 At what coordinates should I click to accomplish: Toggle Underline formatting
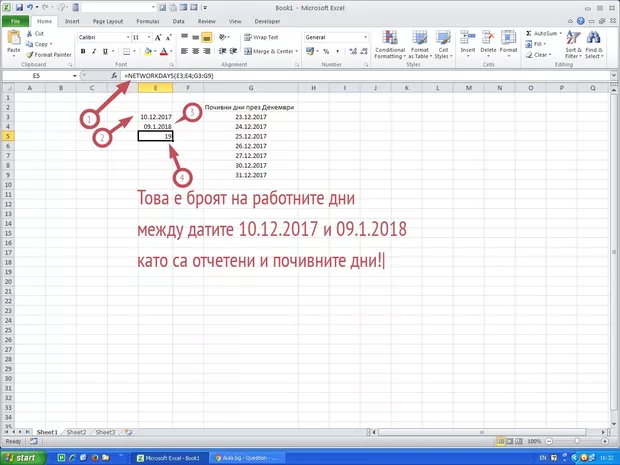(x=105, y=51)
